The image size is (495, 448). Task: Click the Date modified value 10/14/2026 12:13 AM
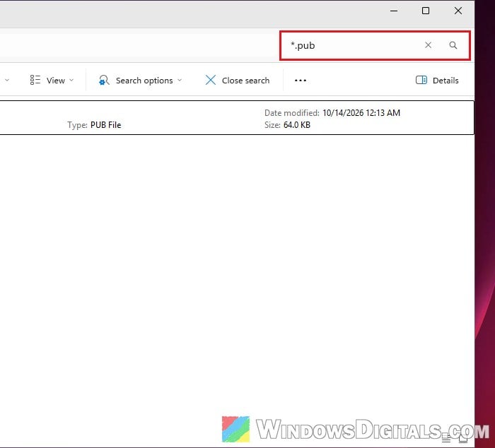coord(361,113)
